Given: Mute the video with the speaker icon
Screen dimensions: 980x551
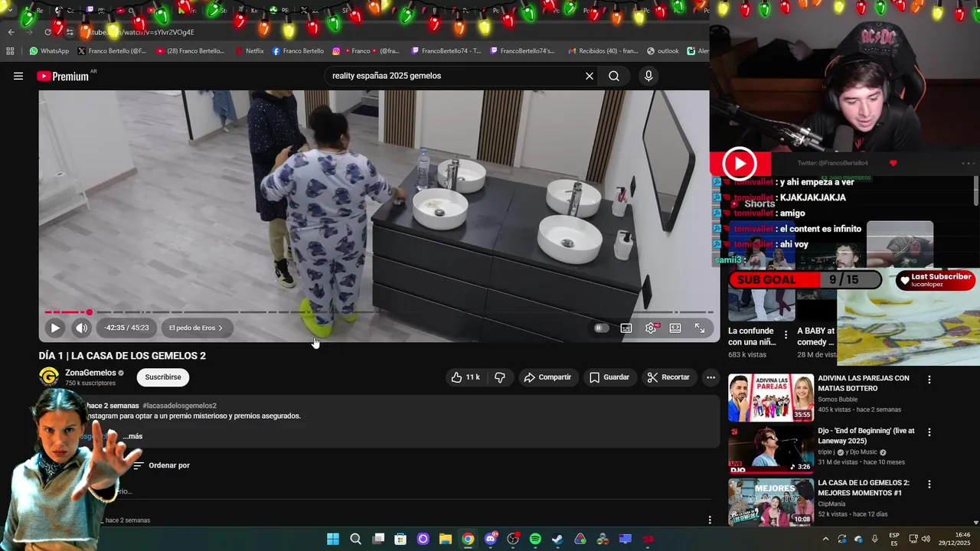Looking at the screenshot, I should pyautogui.click(x=81, y=328).
